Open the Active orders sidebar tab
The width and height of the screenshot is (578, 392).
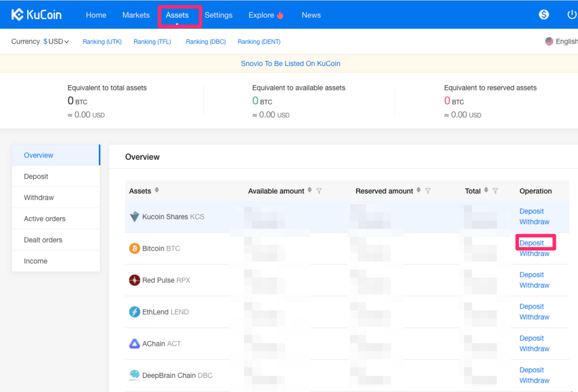tap(56, 219)
